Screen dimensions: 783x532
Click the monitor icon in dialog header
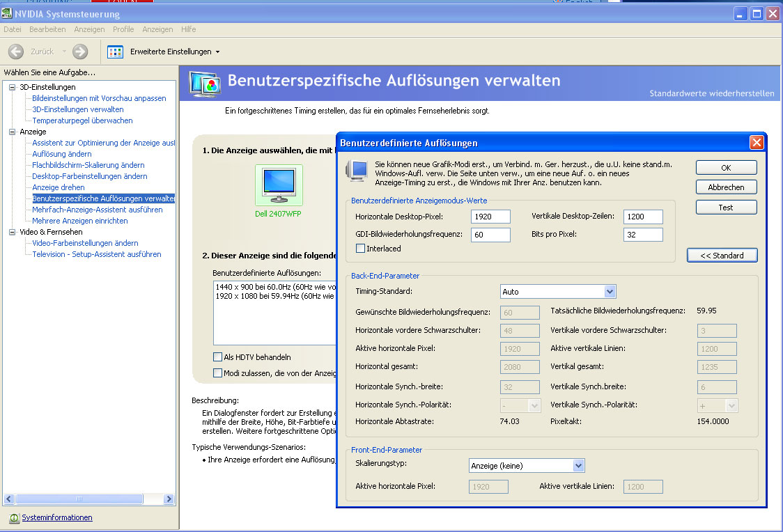coord(358,171)
